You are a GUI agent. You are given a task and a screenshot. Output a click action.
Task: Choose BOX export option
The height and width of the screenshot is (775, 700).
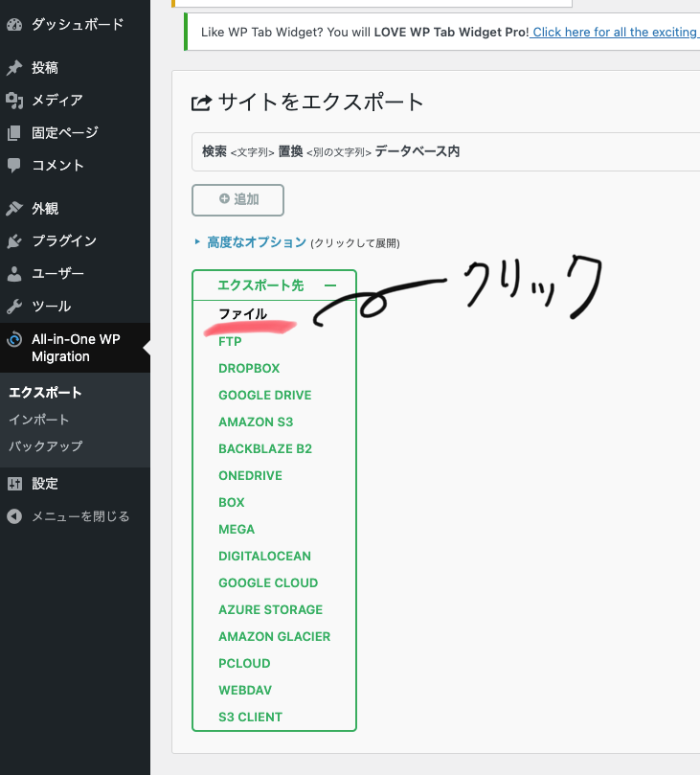point(232,502)
